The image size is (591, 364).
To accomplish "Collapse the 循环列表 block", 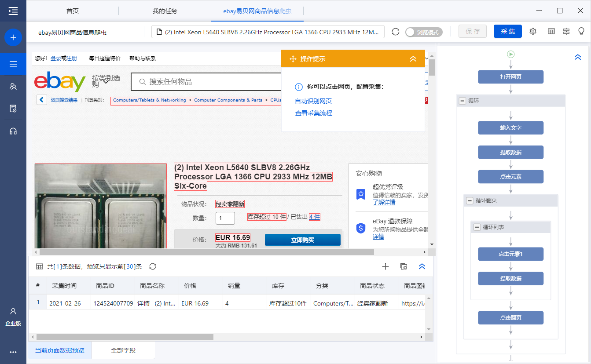I will click(477, 227).
